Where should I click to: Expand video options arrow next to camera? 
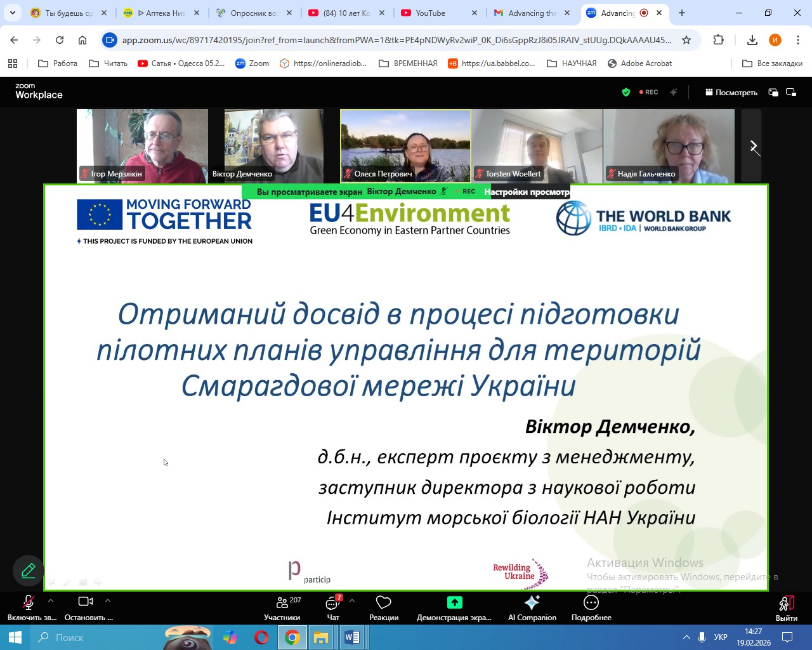pyautogui.click(x=108, y=600)
